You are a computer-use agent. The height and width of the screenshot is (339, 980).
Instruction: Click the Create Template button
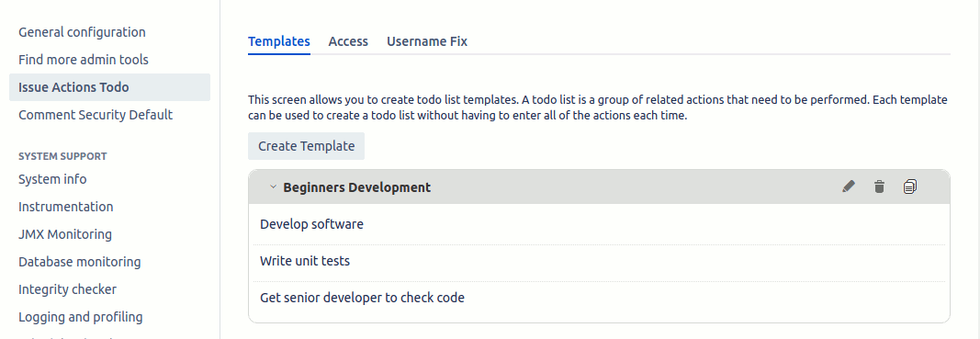point(306,146)
